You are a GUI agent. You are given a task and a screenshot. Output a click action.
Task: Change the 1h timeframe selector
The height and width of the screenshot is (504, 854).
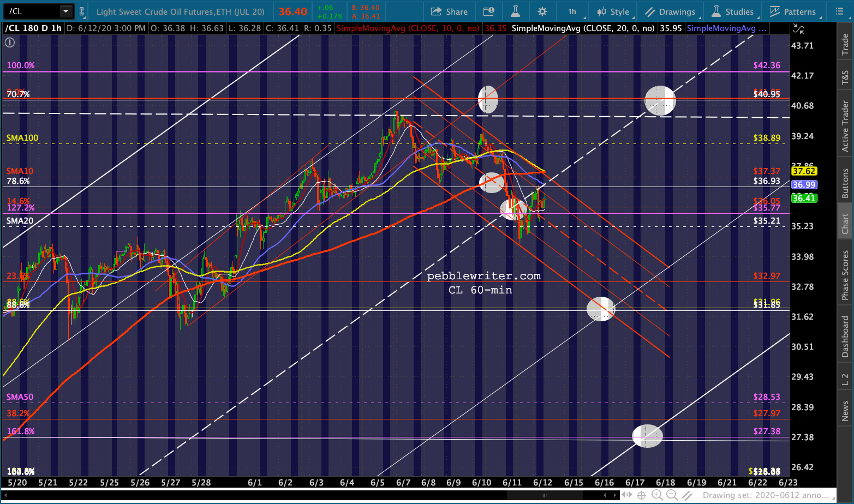(x=573, y=11)
